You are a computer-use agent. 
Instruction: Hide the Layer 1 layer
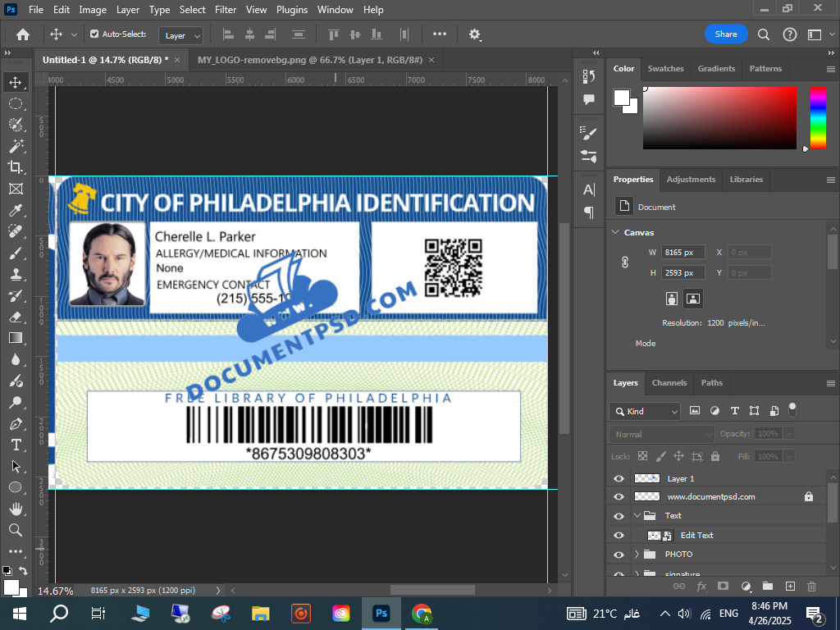[619, 478]
